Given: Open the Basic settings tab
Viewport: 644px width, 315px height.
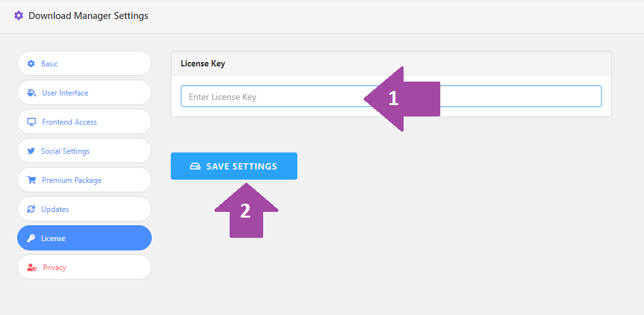Looking at the screenshot, I should (x=84, y=64).
